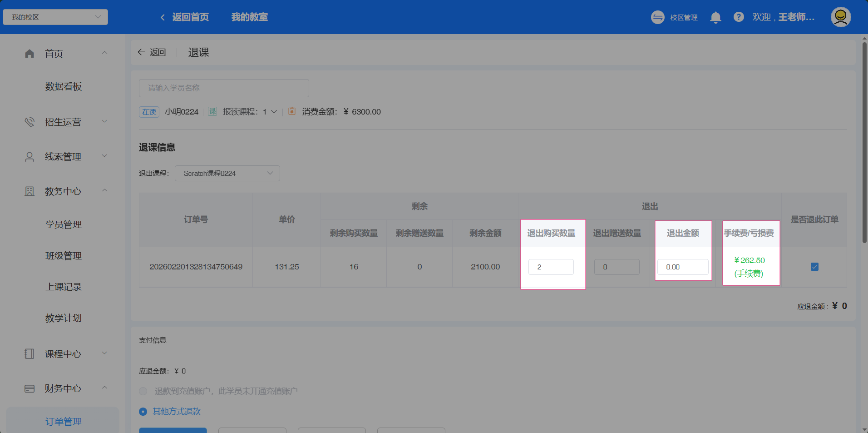Screen dimensions: 868x433
Task: Click the home icon beside 首页
Action: (x=30, y=54)
